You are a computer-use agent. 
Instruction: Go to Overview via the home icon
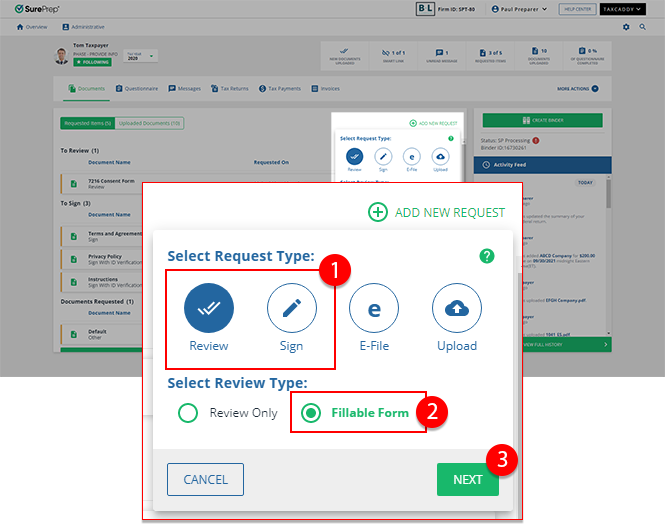pyautogui.click(x=20, y=27)
